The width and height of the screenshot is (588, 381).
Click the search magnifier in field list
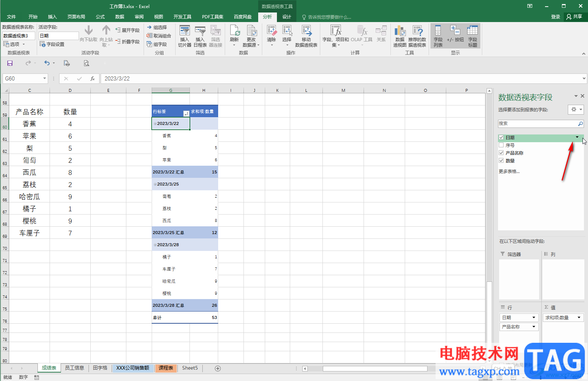pyautogui.click(x=580, y=124)
